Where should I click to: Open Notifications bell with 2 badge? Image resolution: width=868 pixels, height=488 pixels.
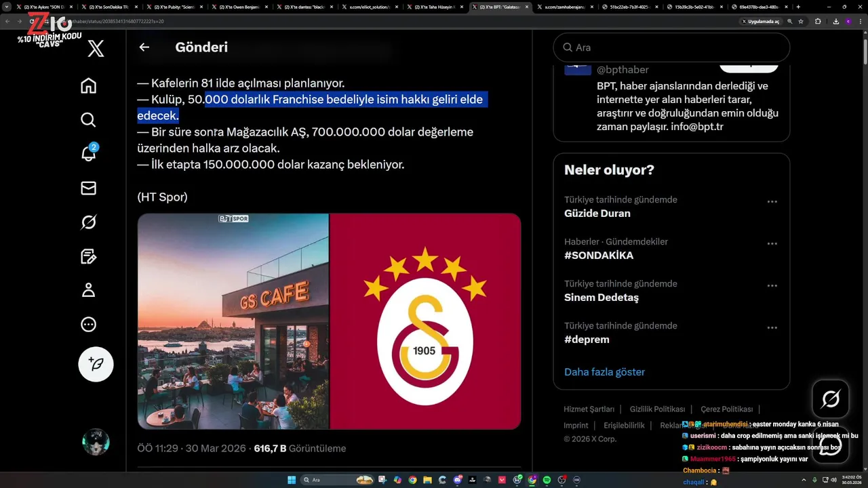[x=89, y=152]
